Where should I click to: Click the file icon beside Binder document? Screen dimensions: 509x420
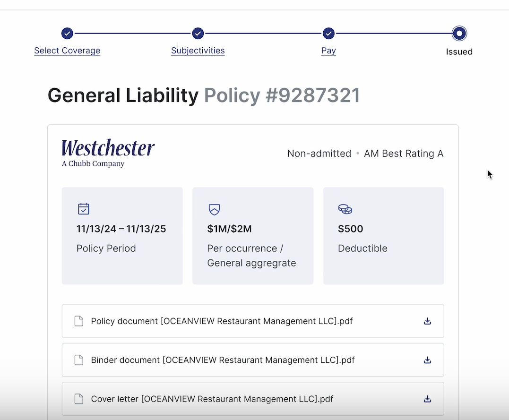point(79,360)
